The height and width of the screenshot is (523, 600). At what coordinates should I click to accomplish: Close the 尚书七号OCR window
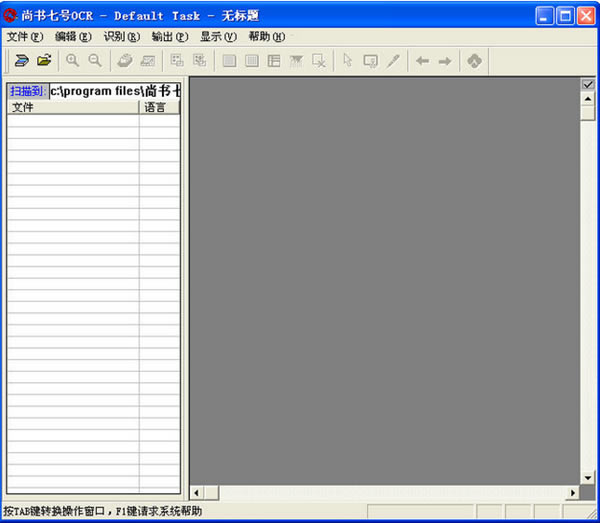[586, 16]
